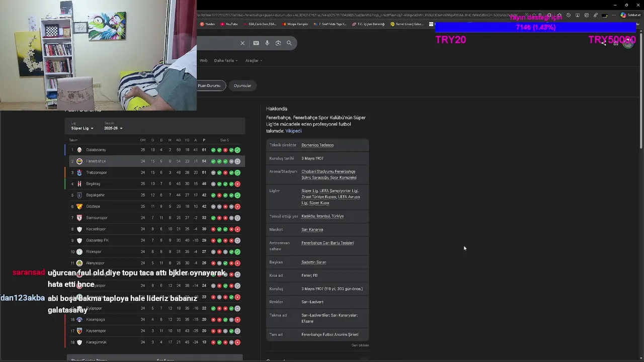This screenshot has width=644, height=362.
Task: Open the Chobani Stadyumu stadium link
Action: [x=329, y=174]
